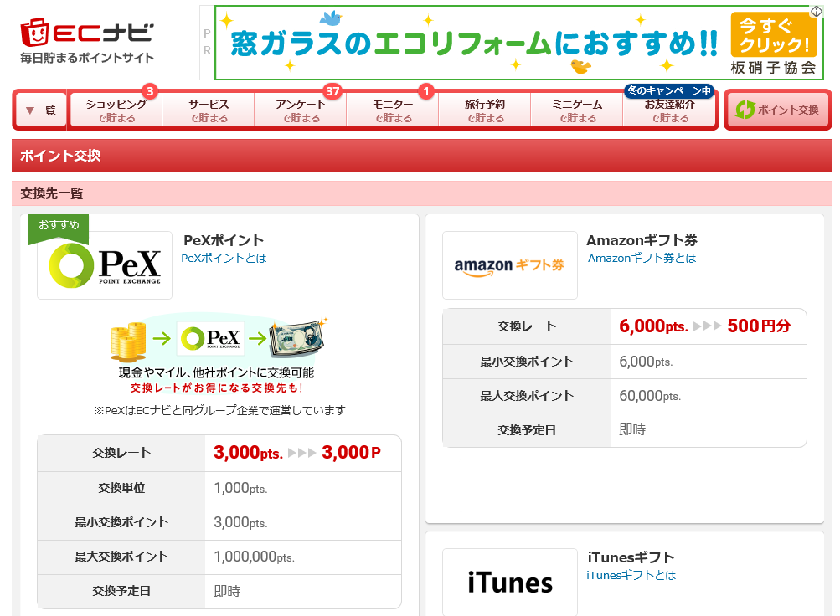
Task: Click the 毎日貯まるポイントサイト tagline
Action: [87, 58]
